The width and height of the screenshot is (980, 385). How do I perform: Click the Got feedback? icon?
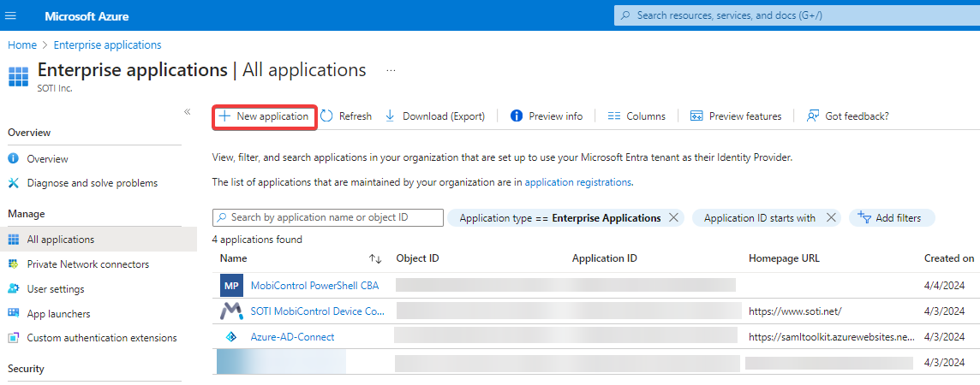tap(813, 116)
